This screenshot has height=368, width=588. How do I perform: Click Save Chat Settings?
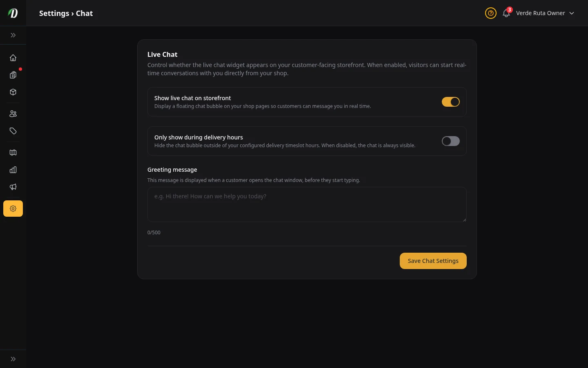(x=433, y=260)
